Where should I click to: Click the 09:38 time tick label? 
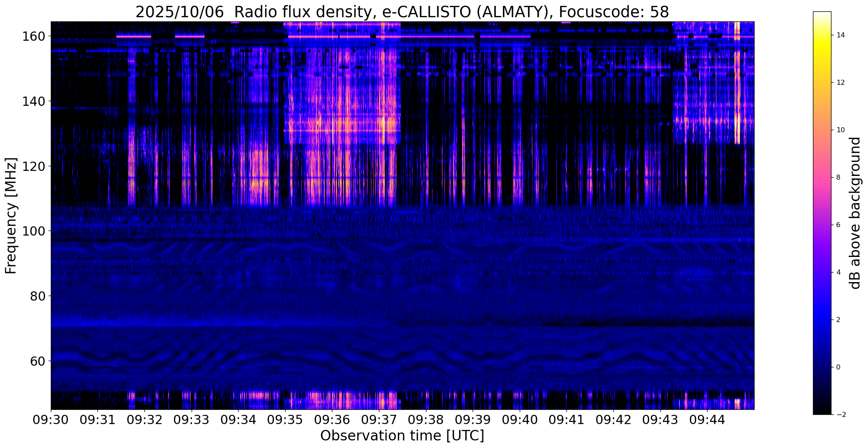click(x=426, y=420)
